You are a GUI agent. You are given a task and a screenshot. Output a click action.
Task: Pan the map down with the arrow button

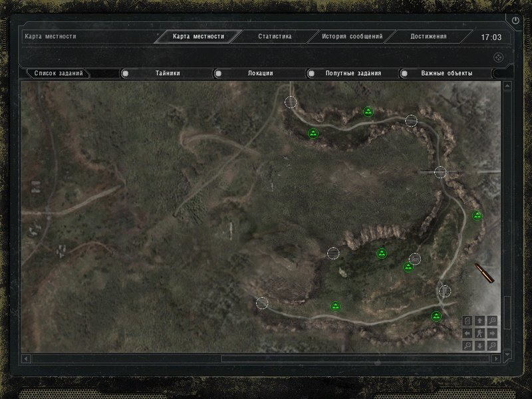pos(479,346)
